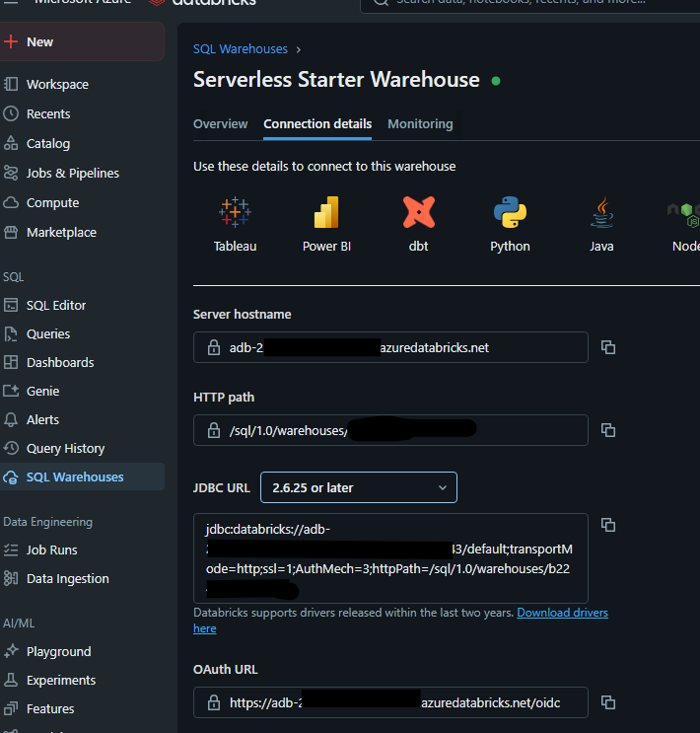
Task: Copy the HTTP path value
Action: [x=608, y=430]
